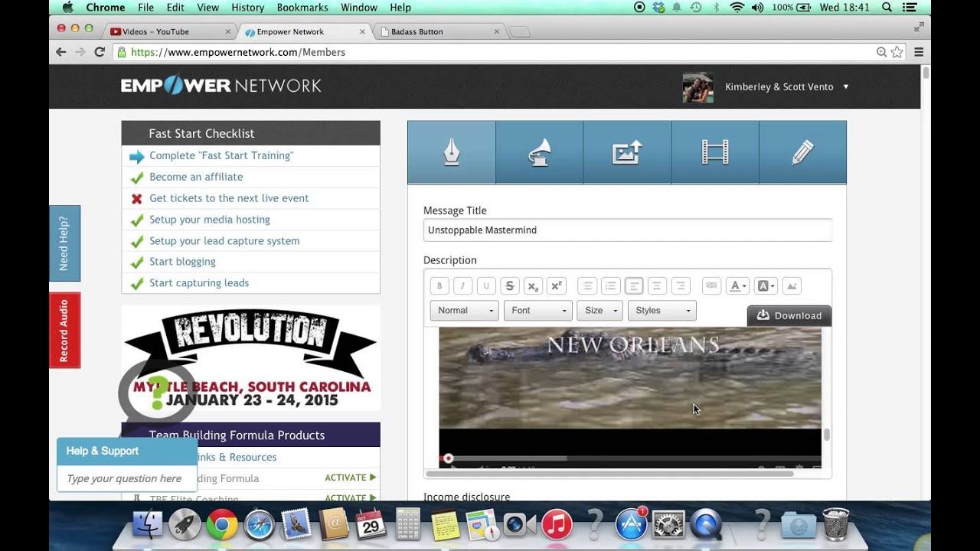Open the Chrome hamburger menu
This screenshot has width=980, height=551.
pos(919,52)
